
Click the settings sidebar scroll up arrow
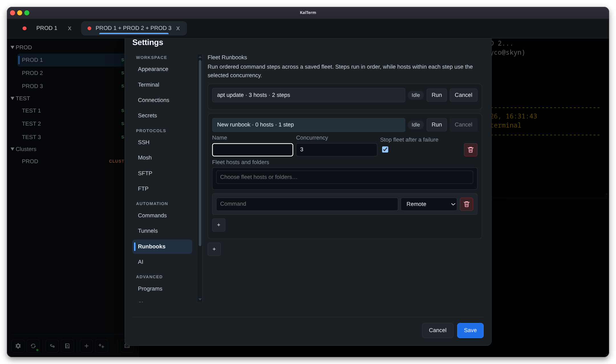pos(200,57)
